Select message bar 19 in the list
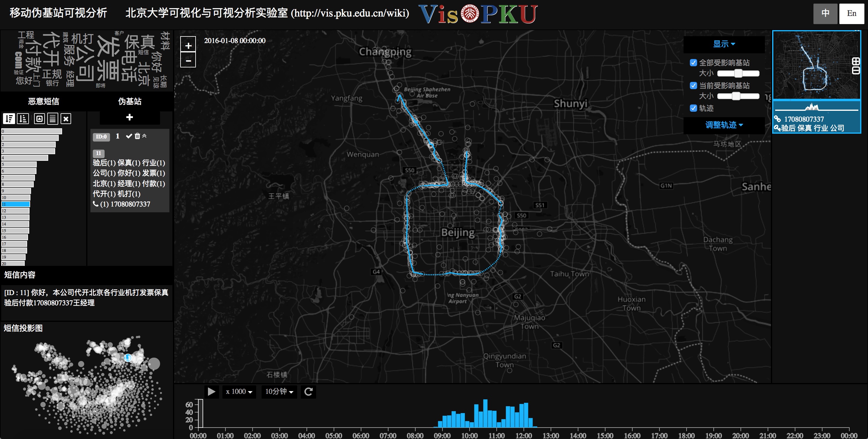The height and width of the screenshot is (439, 868). (14, 257)
